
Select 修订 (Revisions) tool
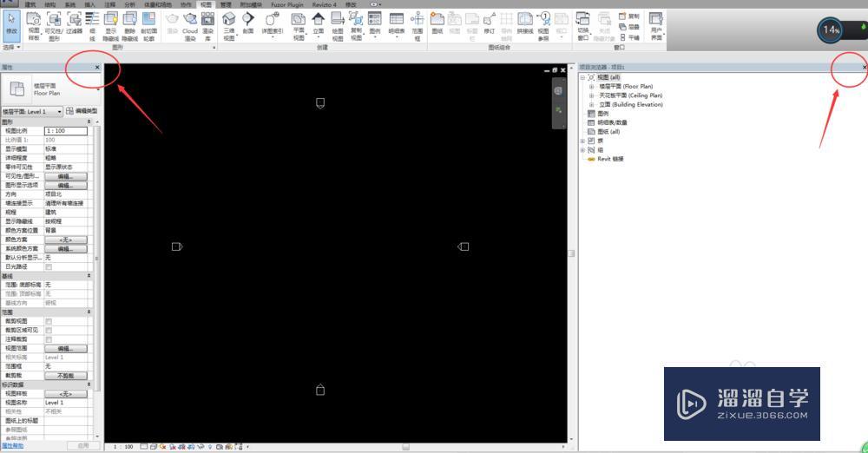coord(490,23)
